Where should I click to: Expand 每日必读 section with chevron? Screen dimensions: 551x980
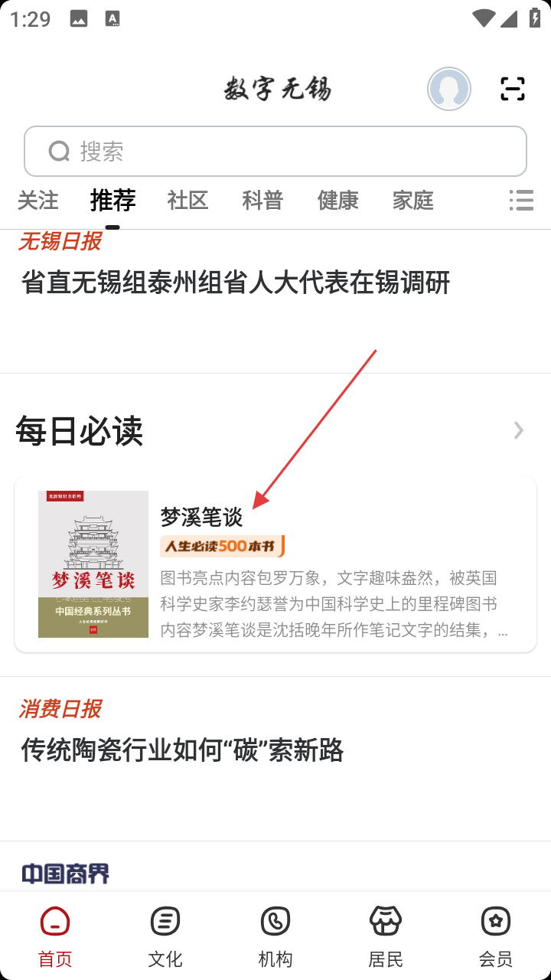coord(519,430)
